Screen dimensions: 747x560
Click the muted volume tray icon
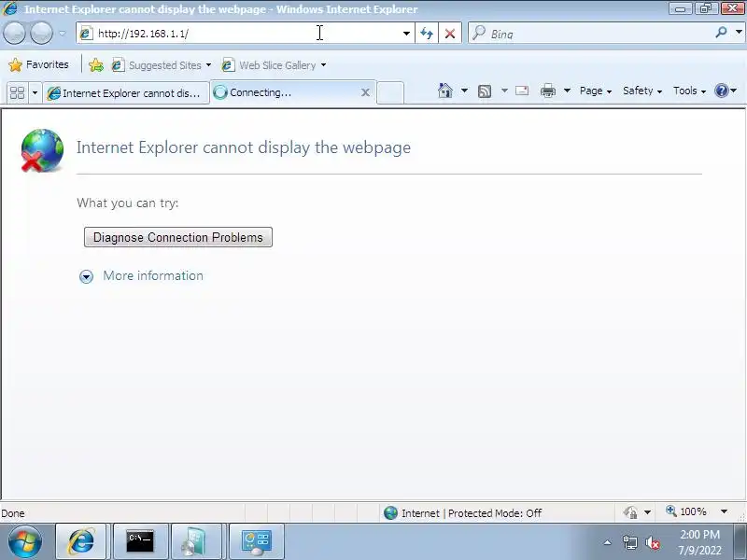tap(653, 543)
